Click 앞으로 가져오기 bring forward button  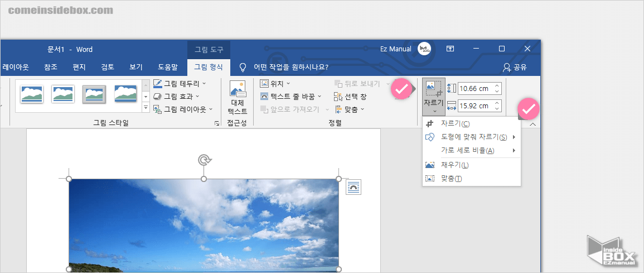[x=290, y=109]
